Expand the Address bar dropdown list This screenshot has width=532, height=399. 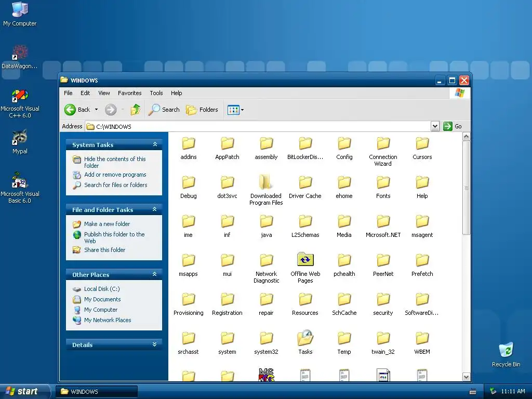(x=435, y=127)
